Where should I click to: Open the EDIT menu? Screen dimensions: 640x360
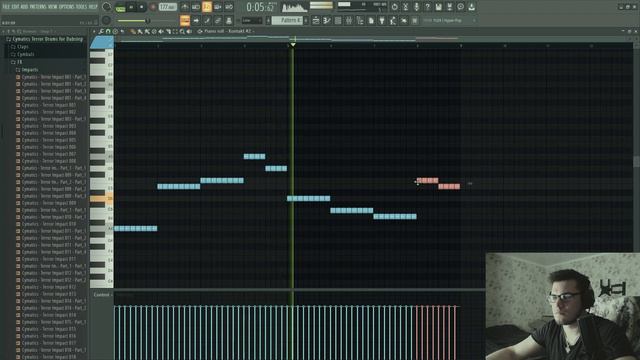[x=15, y=7]
